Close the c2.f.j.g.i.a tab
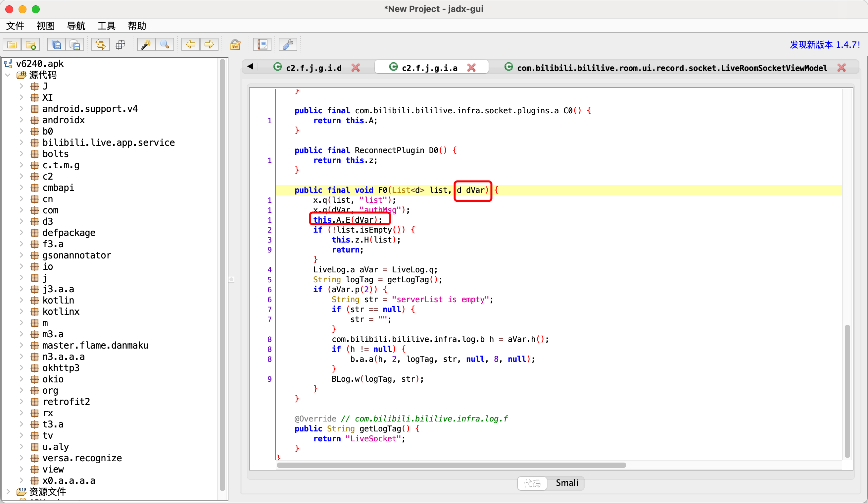This screenshot has height=503, width=868. coord(471,68)
